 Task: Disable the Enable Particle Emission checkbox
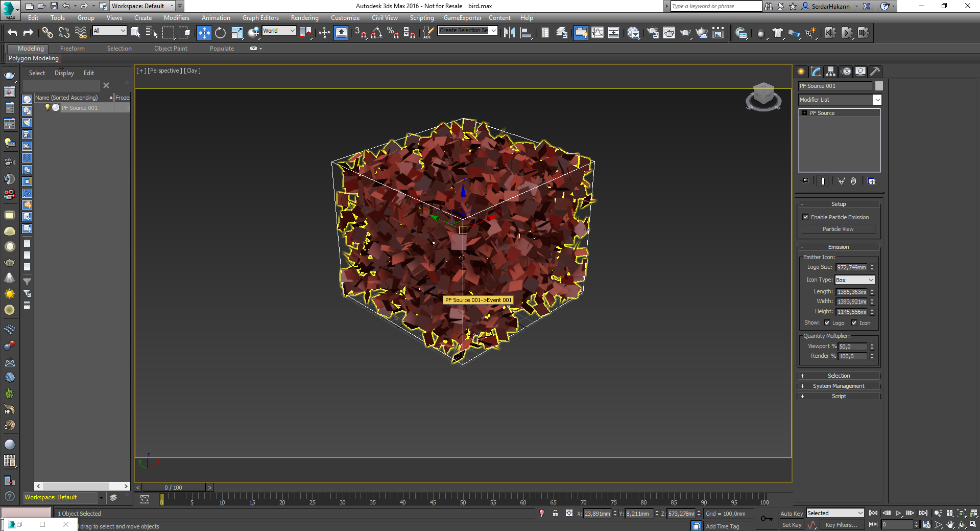pos(805,217)
